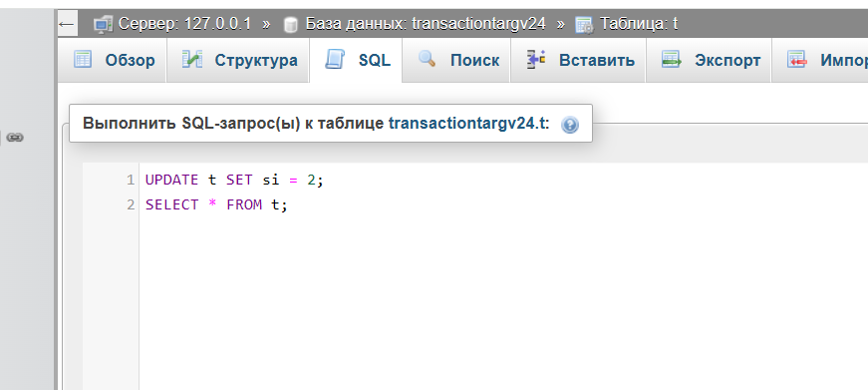Click the server icon in the breadcrumb
868x390 pixels.
click(x=104, y=24)
